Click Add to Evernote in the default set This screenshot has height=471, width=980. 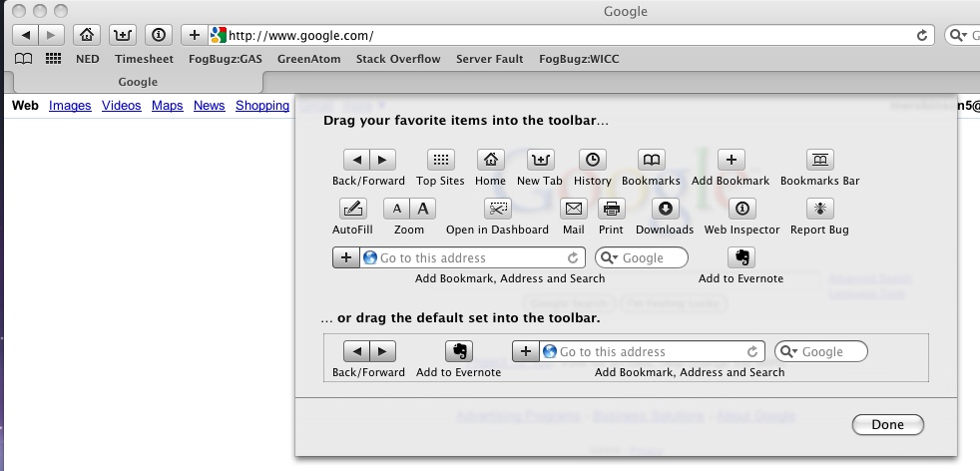(459, 351)
